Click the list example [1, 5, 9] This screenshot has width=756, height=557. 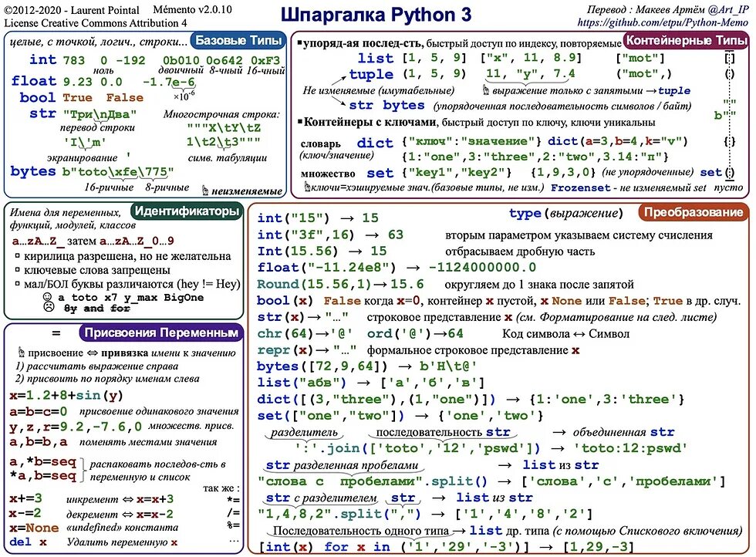tap(434, 59)
